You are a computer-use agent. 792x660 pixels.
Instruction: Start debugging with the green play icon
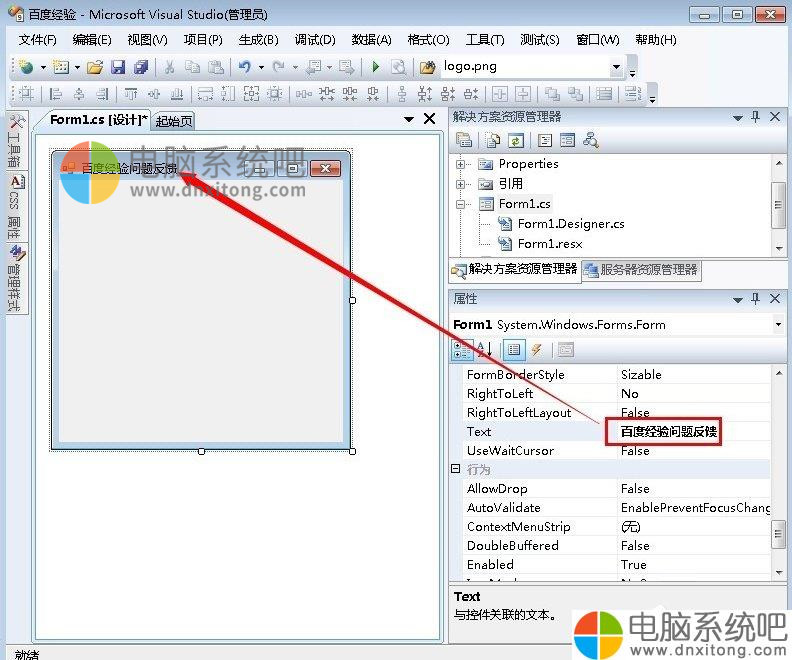click(x=375, y=67)
